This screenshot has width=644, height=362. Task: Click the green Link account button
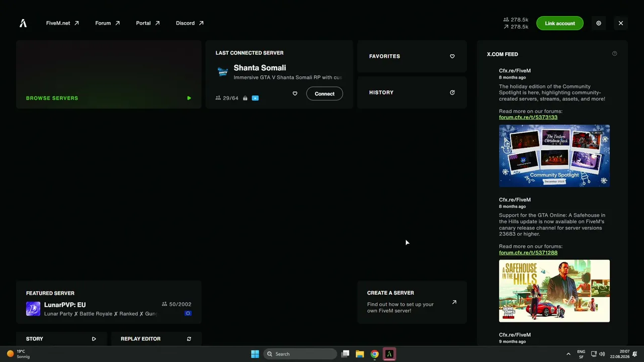pyautogui.click(x=559, y=23)
